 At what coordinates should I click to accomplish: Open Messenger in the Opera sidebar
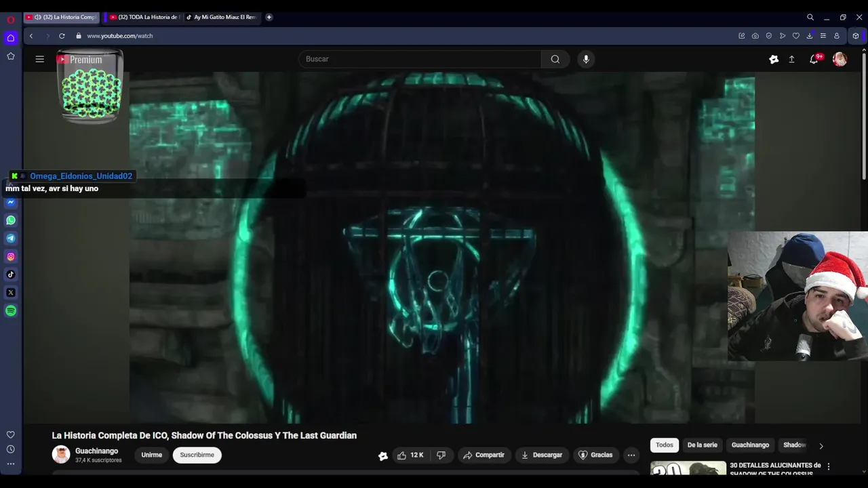pos(11,202)
